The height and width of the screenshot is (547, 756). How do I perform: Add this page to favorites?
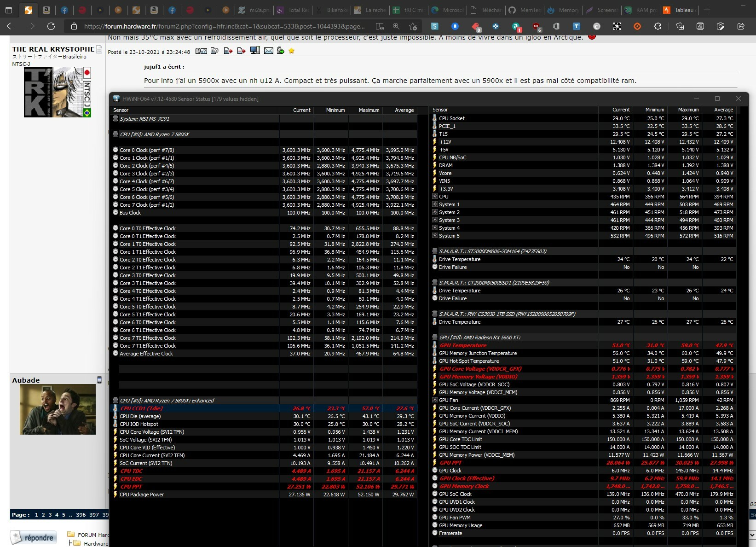point(413,26)
